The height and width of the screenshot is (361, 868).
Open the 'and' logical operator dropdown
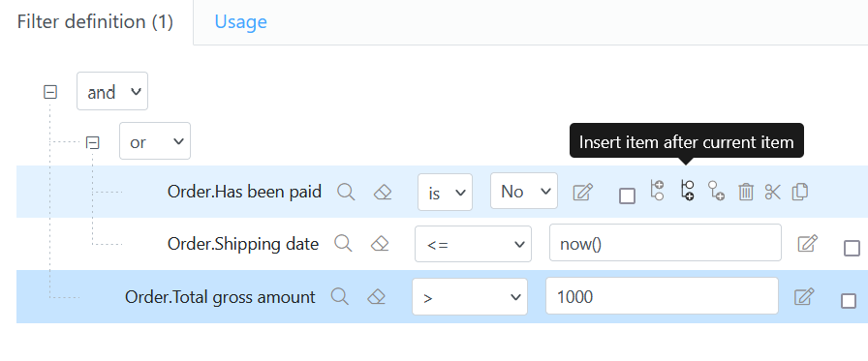[x=112, y=91]
